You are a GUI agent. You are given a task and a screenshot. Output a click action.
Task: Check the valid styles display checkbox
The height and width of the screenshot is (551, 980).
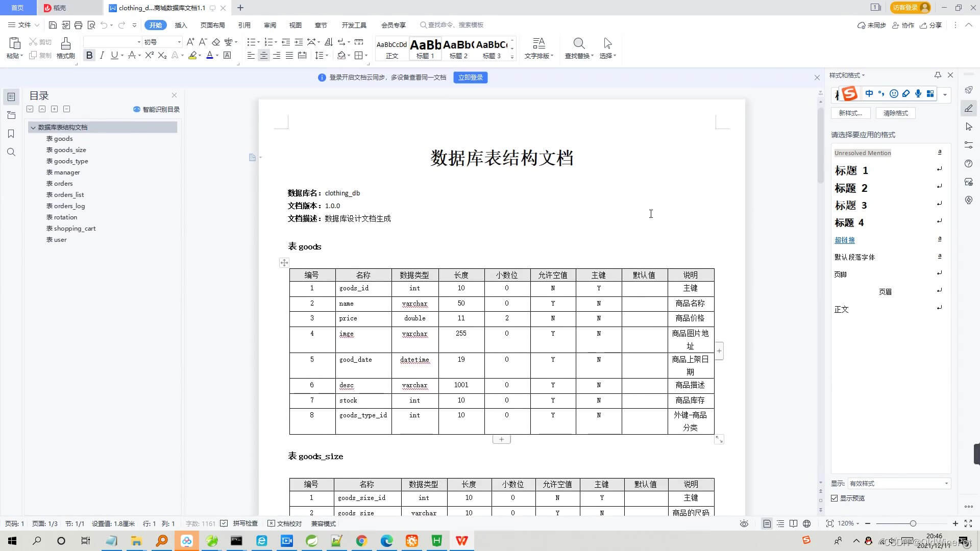click(836, 498)
